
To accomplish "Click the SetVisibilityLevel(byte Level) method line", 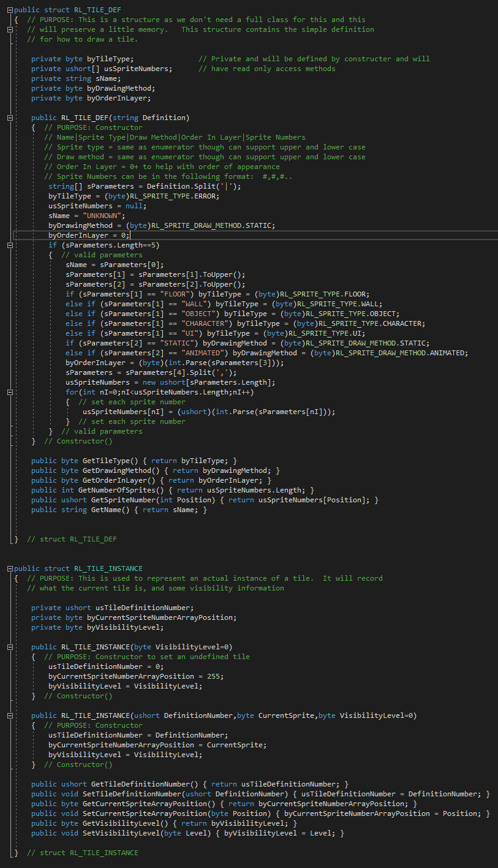I will (187, 833).
